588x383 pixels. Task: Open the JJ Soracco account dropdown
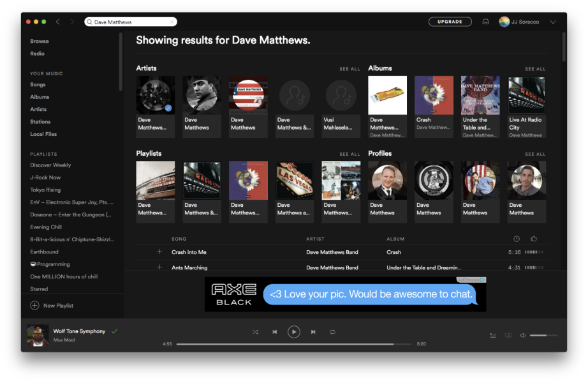pyautogui.click(x=552, y=22)
